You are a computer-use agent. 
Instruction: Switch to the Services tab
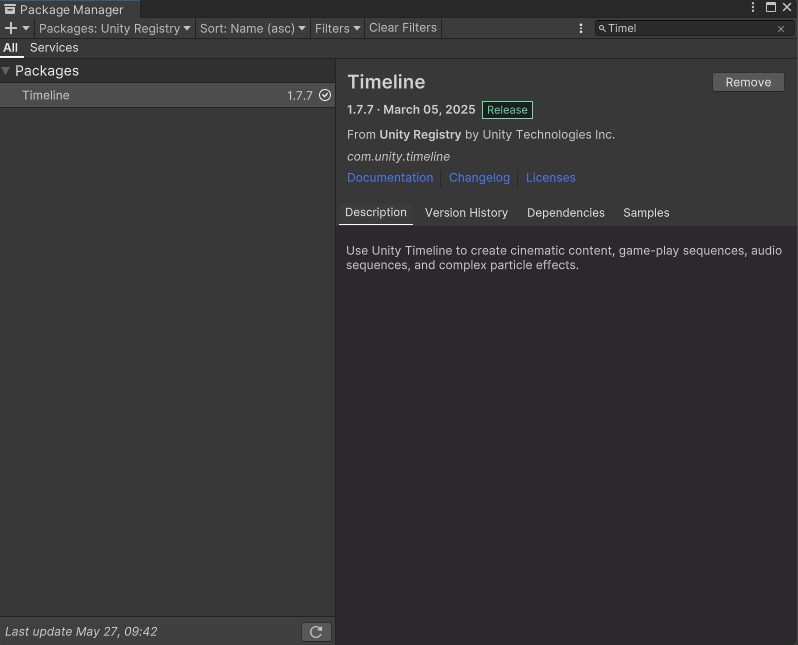click(x=54, y=48)
